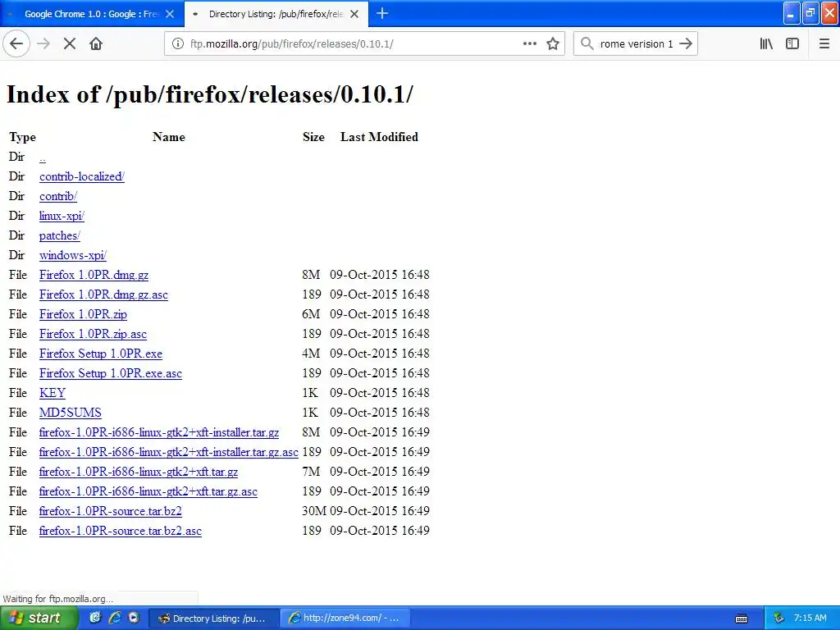Open firefox-1.0PR-source.tar.bz2.asc link
This screenshot has width=840, height=630.
pos(121,531)
